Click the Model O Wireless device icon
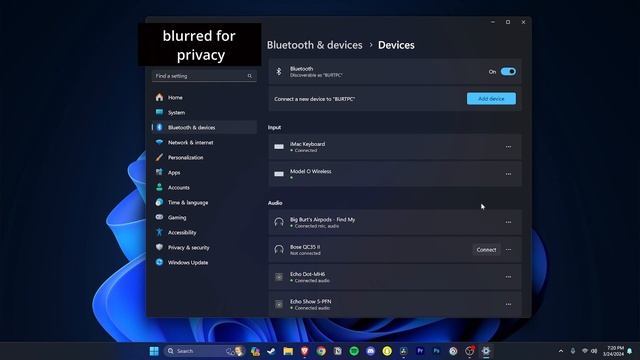The width and height of the screenshot is (640, 360). click(x=279, y=174)
